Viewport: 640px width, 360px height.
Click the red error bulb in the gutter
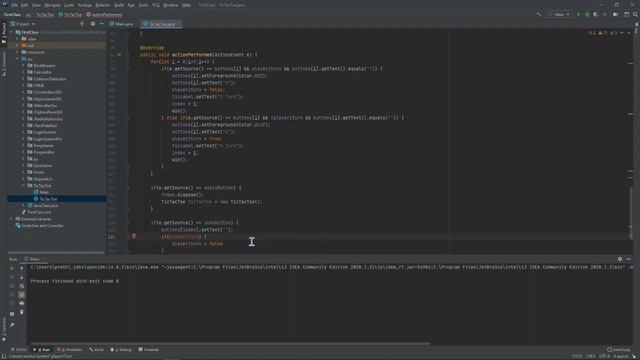134,236
